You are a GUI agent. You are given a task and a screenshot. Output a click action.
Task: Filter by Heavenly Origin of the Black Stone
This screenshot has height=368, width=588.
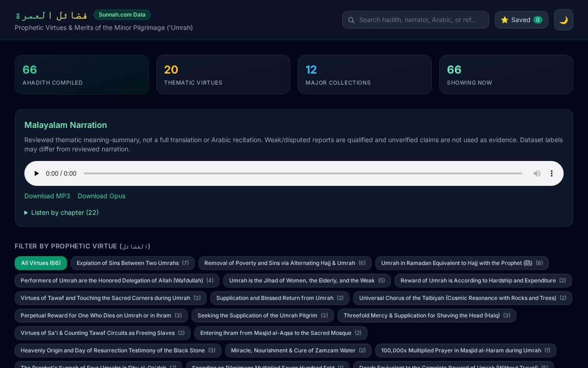118,351
